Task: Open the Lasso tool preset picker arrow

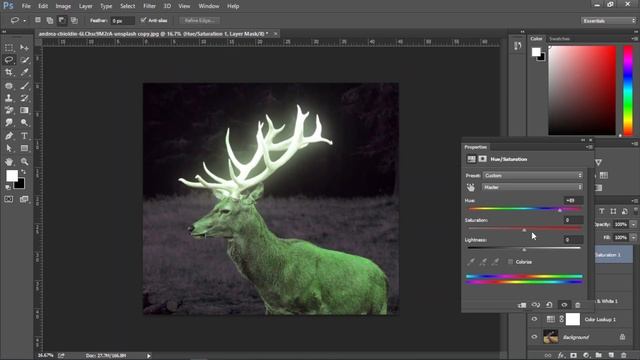Action: (24, 20)
